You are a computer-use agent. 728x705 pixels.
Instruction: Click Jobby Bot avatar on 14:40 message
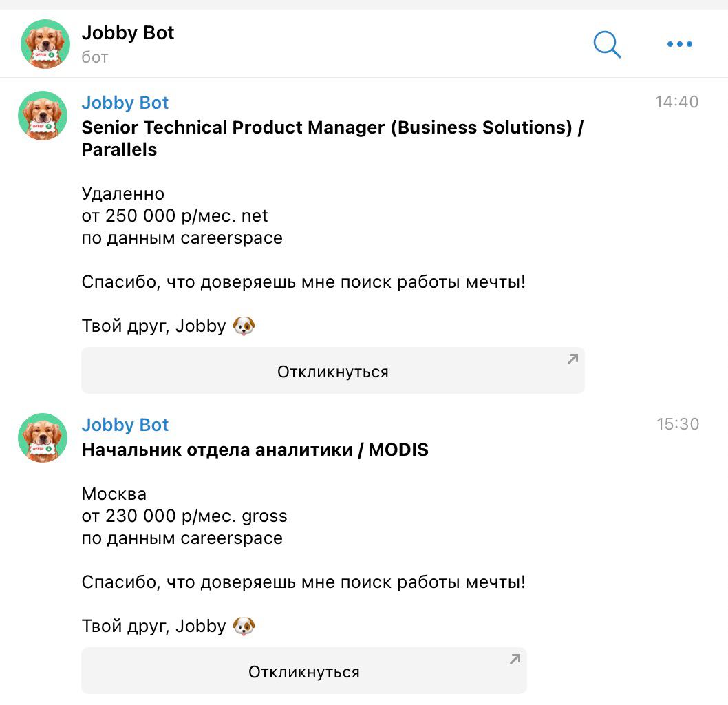[43, 116]
